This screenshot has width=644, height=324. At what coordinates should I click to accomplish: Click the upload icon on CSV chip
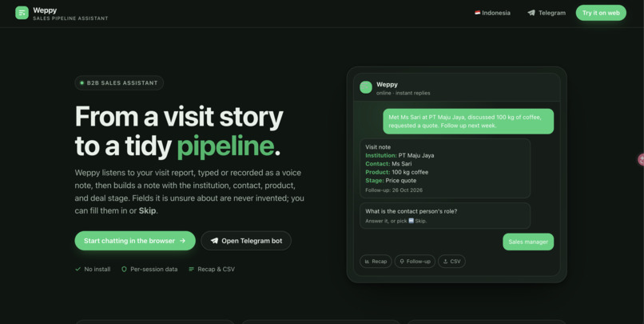445,262
